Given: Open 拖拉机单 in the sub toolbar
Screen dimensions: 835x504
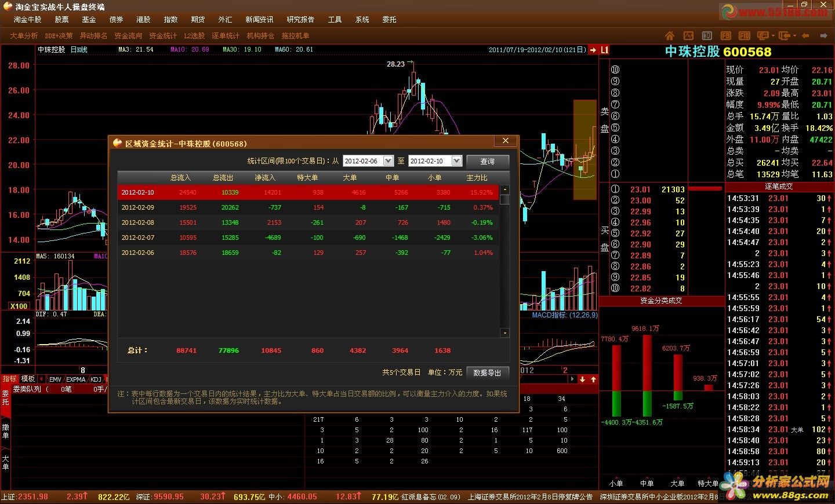Looking at the screenshot, I should [295, 36].
